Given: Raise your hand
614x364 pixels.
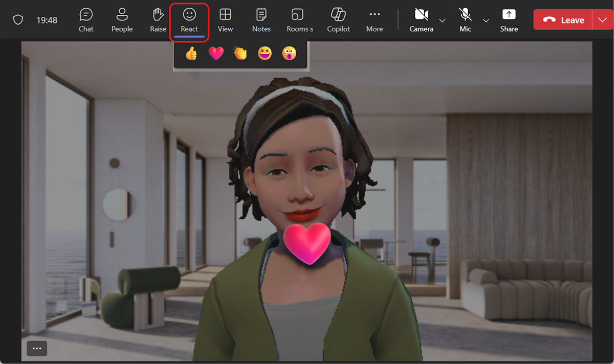Looking at the screenshot, I should [158, 19].
